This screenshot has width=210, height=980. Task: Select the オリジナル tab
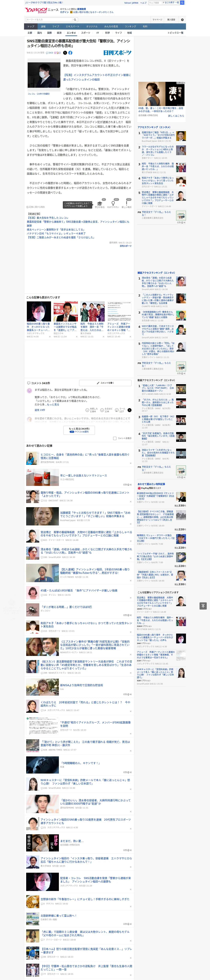pos(92,26)
